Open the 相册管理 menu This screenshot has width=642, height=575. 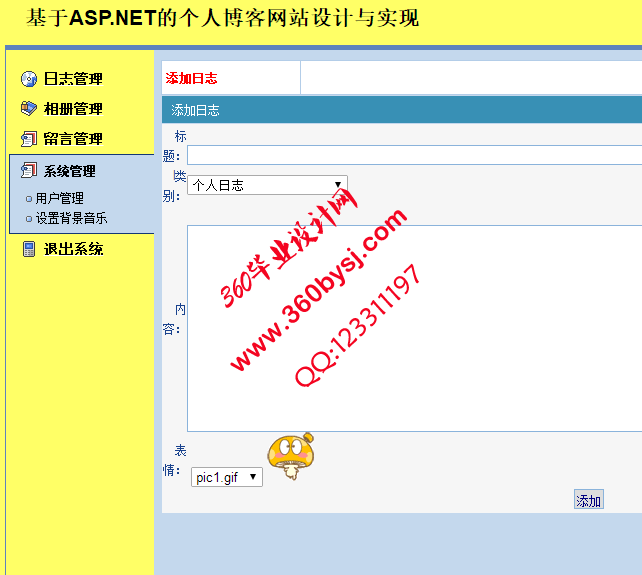[73, 109]
